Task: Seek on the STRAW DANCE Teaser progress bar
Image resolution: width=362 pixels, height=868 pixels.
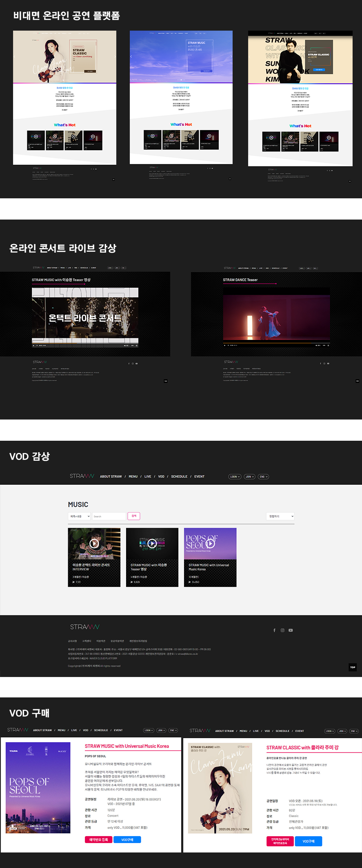Action: click(x=276, y=343)
